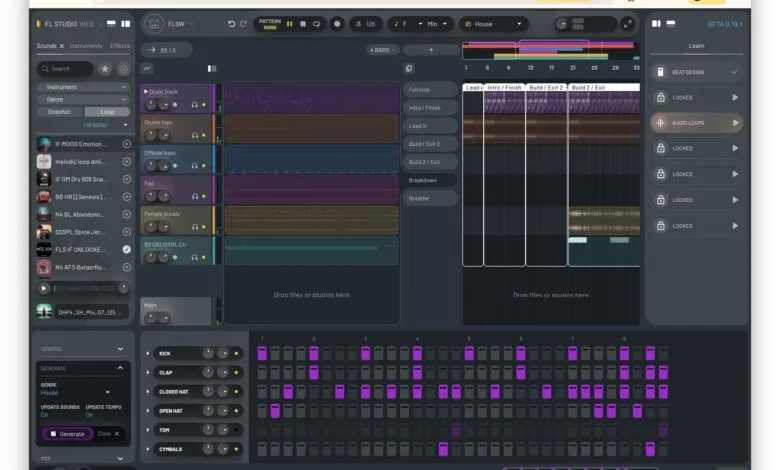Stop playback with the square button
This screenshot has height=470, width=780.
(303, 24)
